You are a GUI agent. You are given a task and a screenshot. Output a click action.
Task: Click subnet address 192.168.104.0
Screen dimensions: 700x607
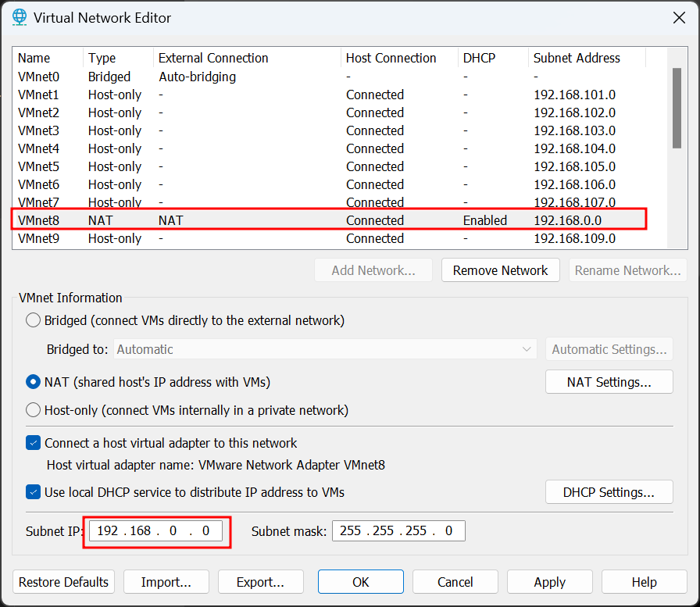574,148
